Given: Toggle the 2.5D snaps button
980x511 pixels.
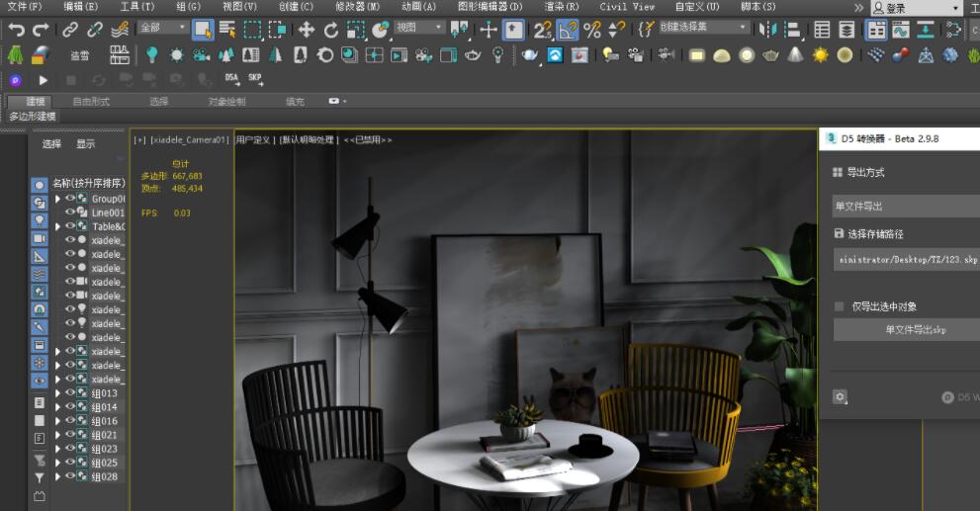Looking at the screenshot, I should 543,30.
